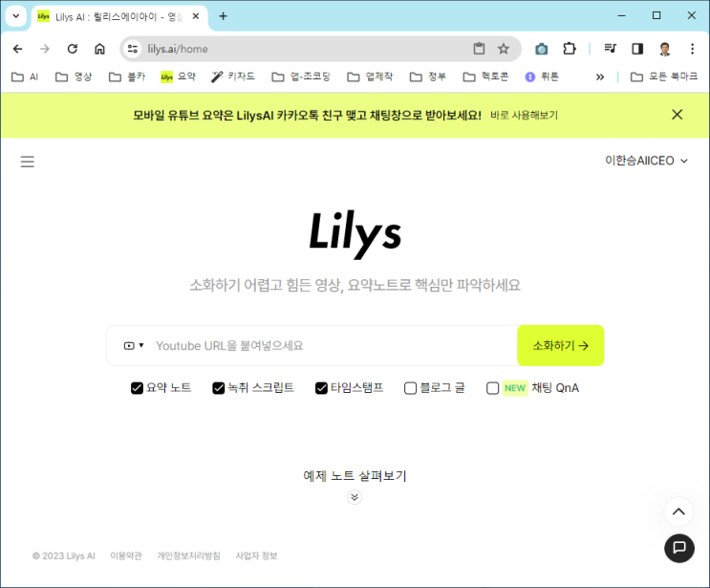Select the Lilys AI browser tab

119,17
